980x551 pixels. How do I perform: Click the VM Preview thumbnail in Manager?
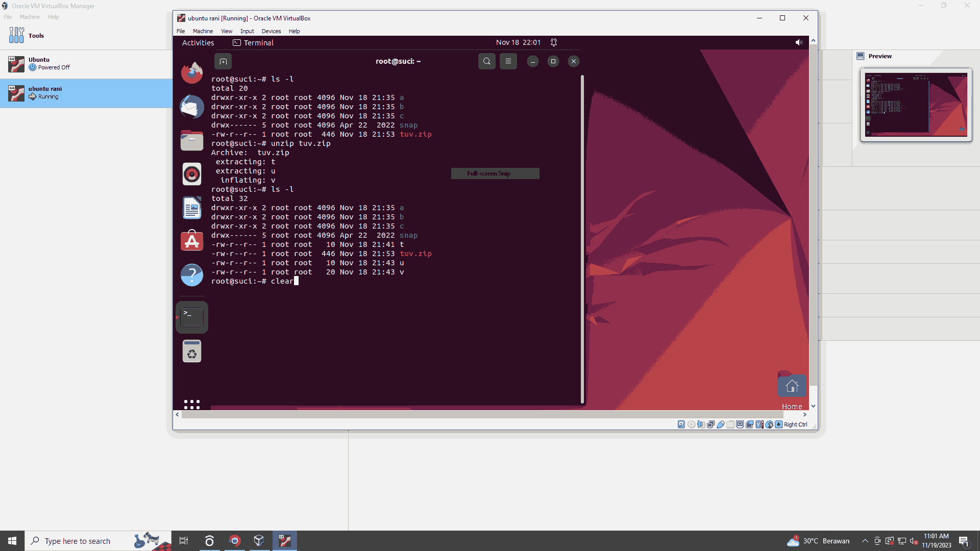pos(916,105)
